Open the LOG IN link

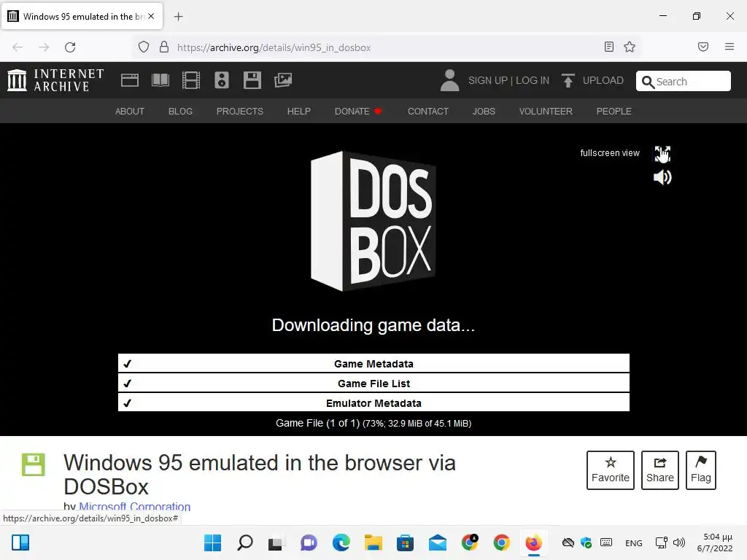point(532,80)
